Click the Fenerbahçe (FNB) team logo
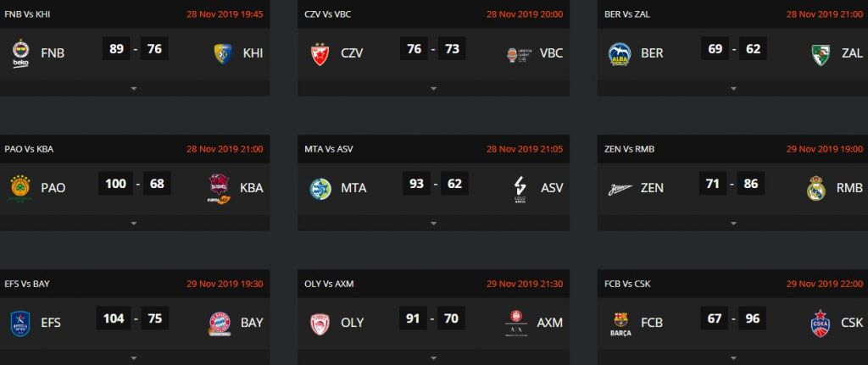Screen dimensions: 868x365 [21, 53]
